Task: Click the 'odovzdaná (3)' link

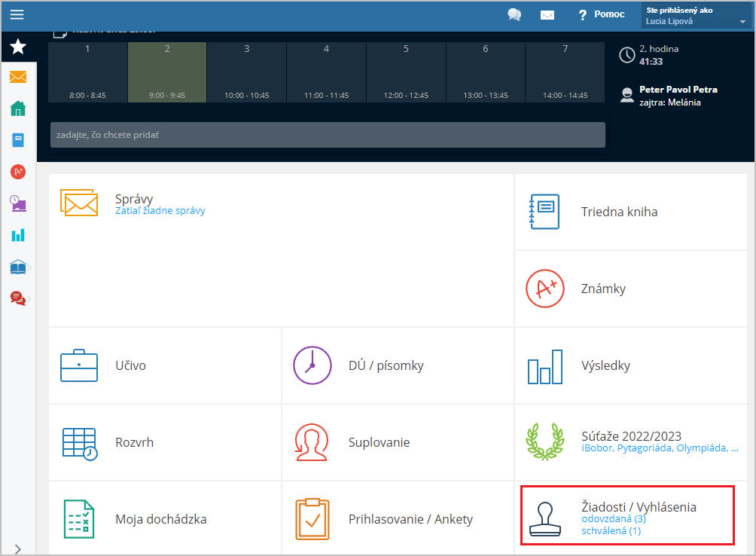Action: click(613, 519)
